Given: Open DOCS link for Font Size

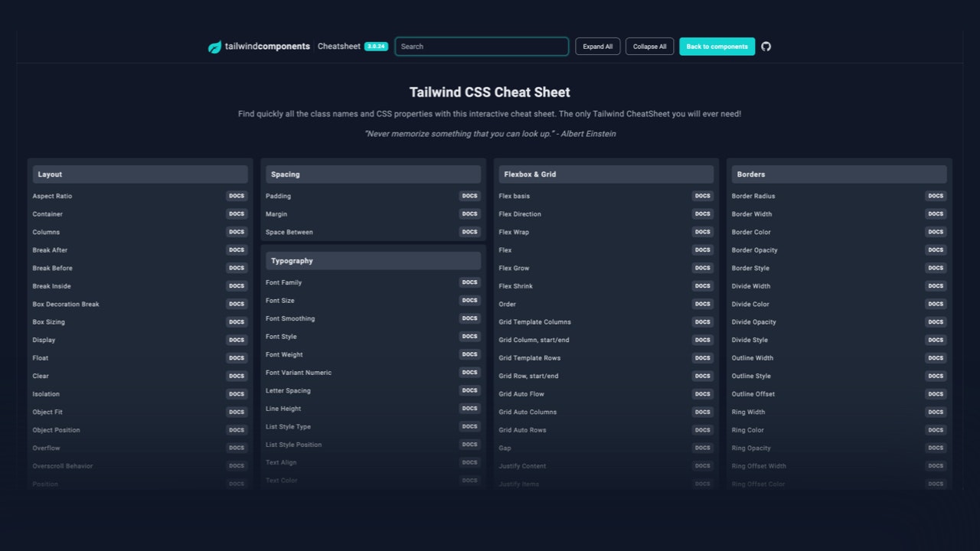Looking at the screenshot, I should click(469, 301).
